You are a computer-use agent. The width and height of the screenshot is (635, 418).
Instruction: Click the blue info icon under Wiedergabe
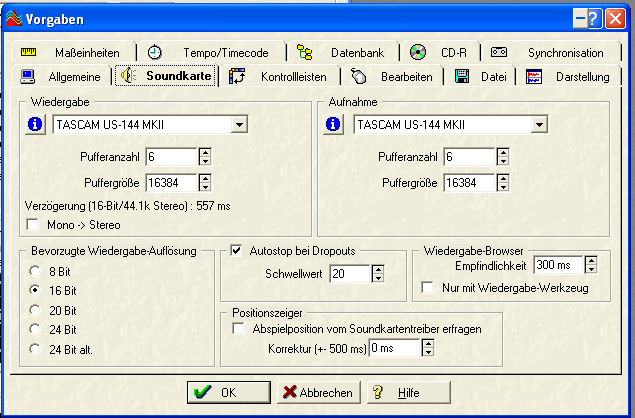(x=35, y=124)
